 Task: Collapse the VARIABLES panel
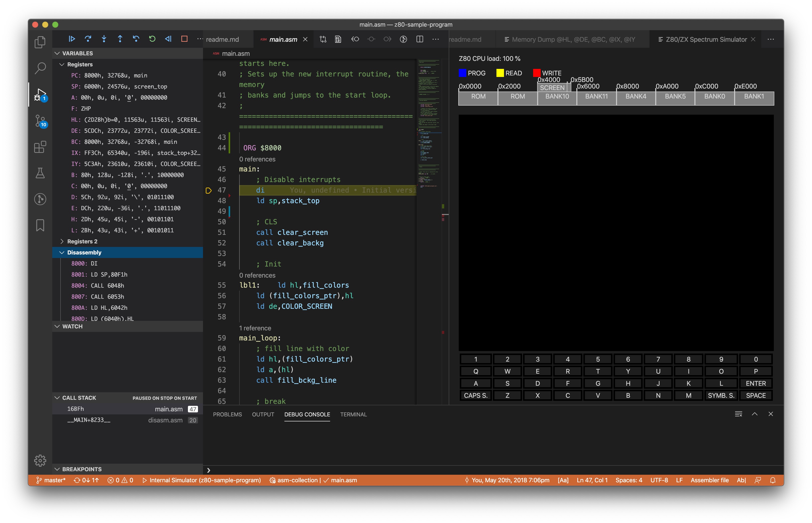point(77,53)
